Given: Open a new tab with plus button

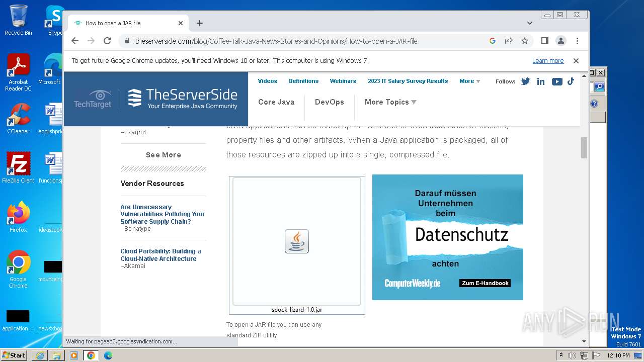Looking at the screenshot, I should (x=200, y=23).
